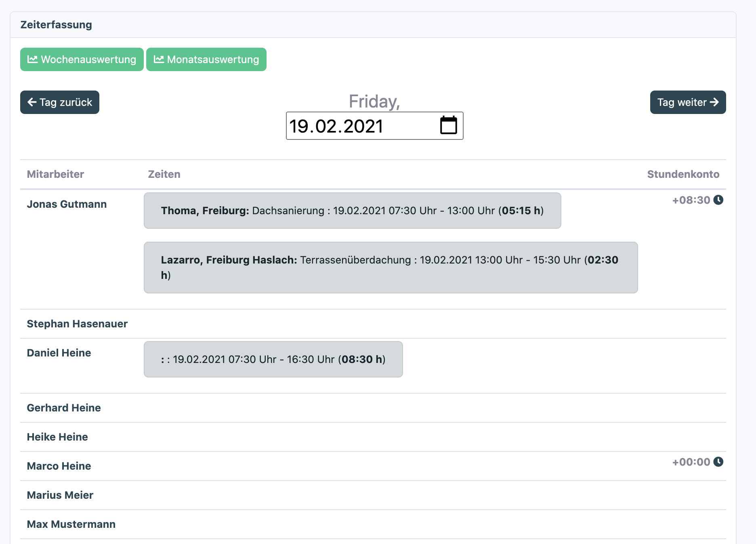
Task: Open the calendar date picker icon
Action: [x=448, y=125]
